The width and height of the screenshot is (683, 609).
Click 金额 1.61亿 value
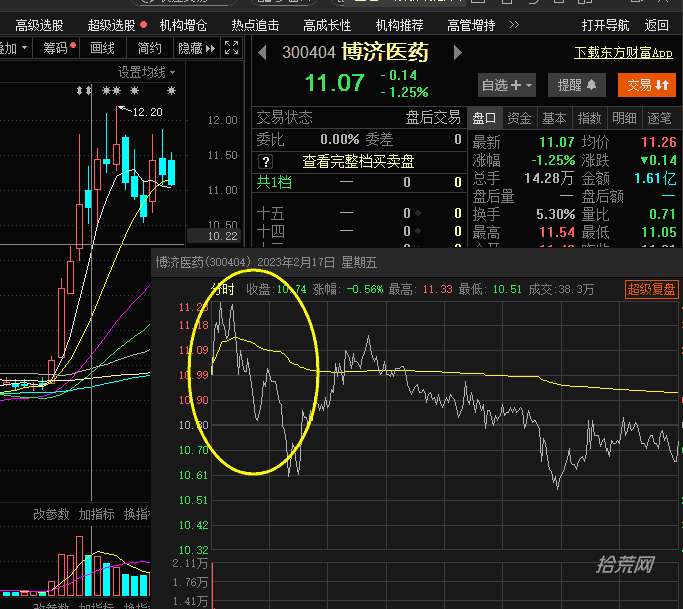(655, 179)
